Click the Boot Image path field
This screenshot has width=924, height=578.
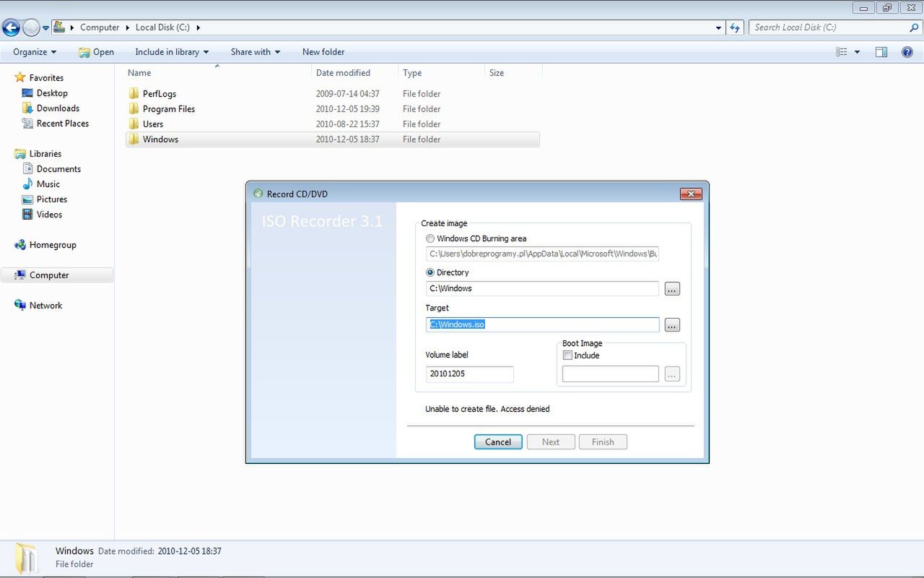611,374
